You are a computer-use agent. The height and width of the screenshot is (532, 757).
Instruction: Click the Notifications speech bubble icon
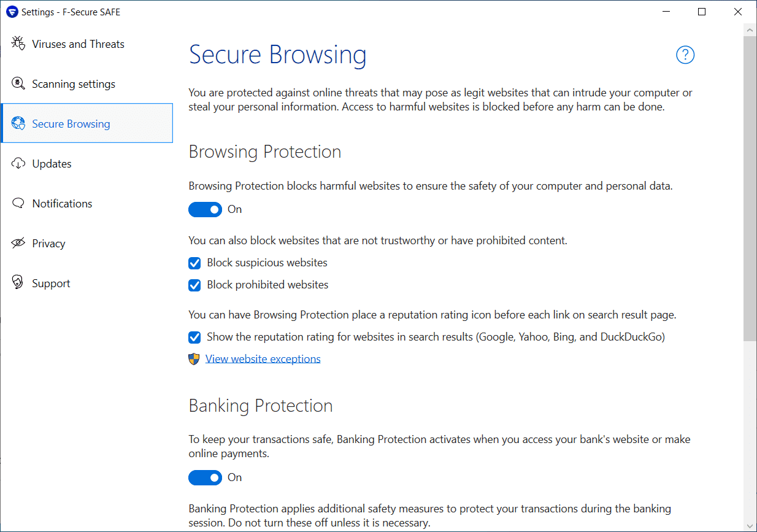(18, 204)
